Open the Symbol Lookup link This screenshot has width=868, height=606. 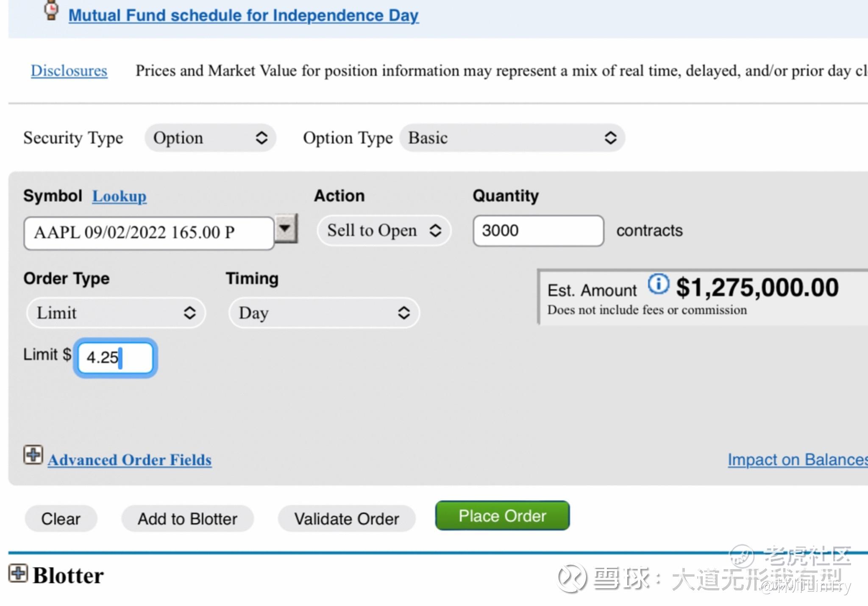click(x=120, y=196)
